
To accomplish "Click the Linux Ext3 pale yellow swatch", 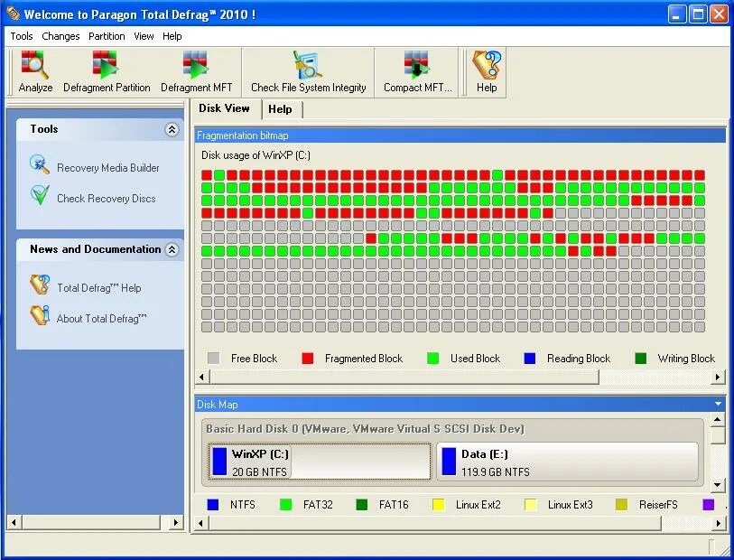I will [530, 504].
